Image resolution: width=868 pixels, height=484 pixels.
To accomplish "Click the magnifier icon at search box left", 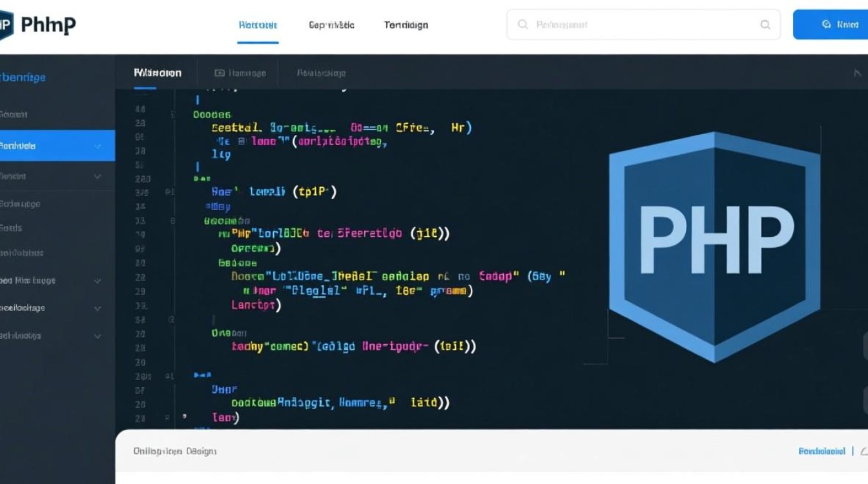I will click(522, 25).
